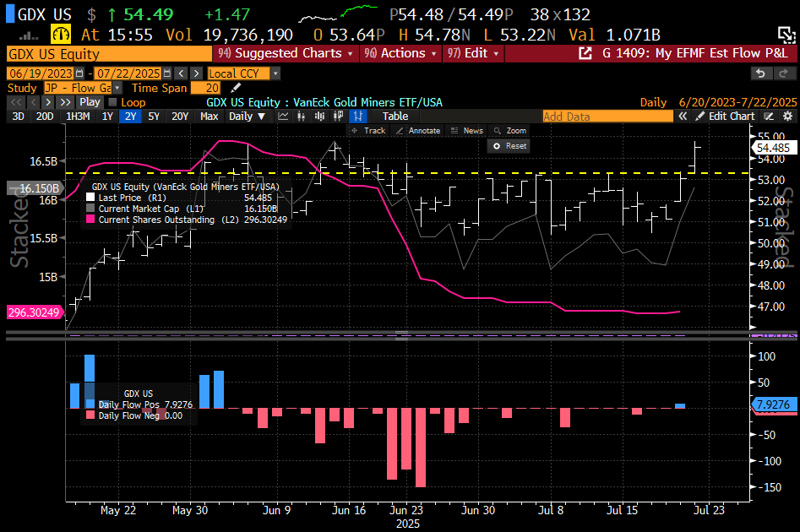
Task: Activate the Track crosshair tool
Action: pos(368,131)
